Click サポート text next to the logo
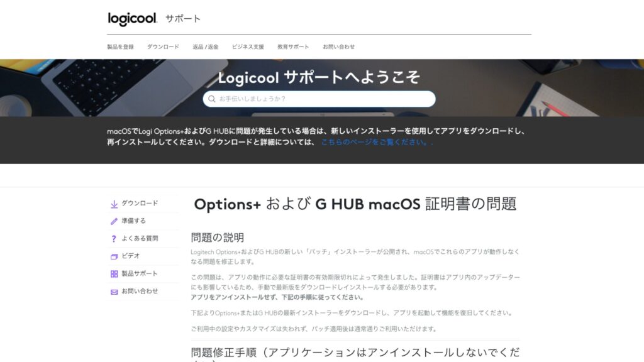The height and width of the screenshot is (362, 644). tap(183, 19)
